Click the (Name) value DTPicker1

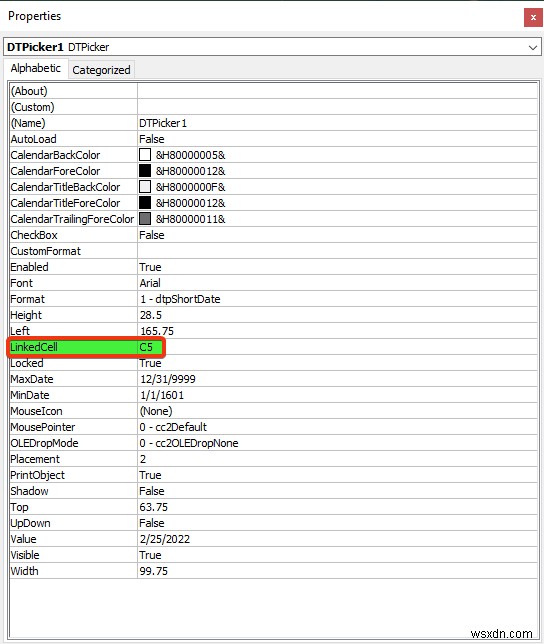[x=163, y=123]
